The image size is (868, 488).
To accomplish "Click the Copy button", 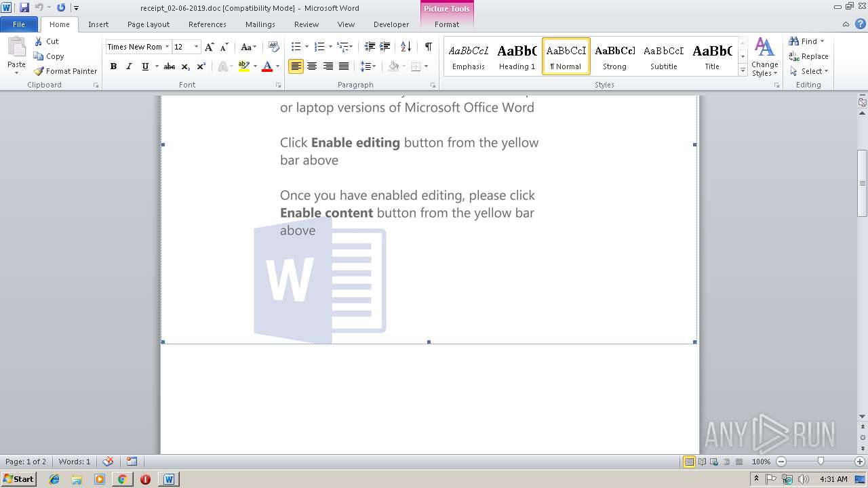I will 49,56.
